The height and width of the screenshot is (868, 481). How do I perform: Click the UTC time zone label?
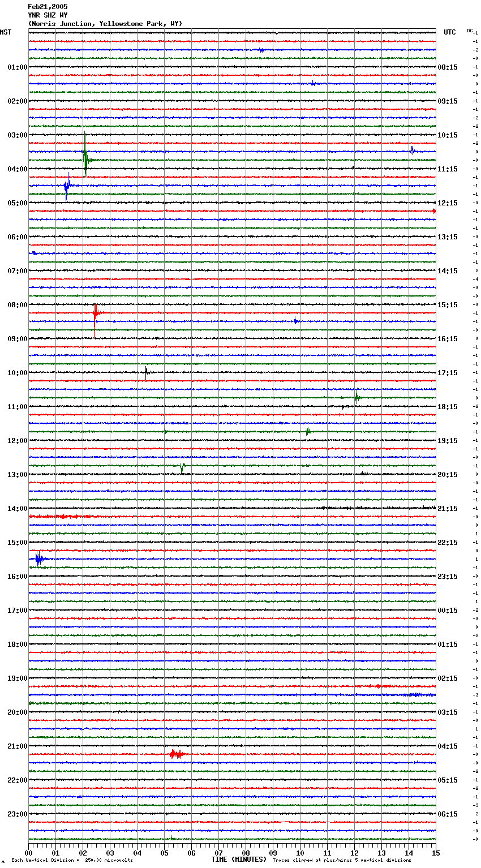(450, 32)
